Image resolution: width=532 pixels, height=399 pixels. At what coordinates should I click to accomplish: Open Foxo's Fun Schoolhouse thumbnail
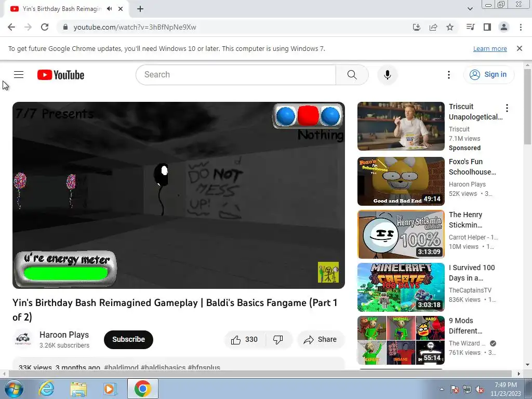pos(401,181)
